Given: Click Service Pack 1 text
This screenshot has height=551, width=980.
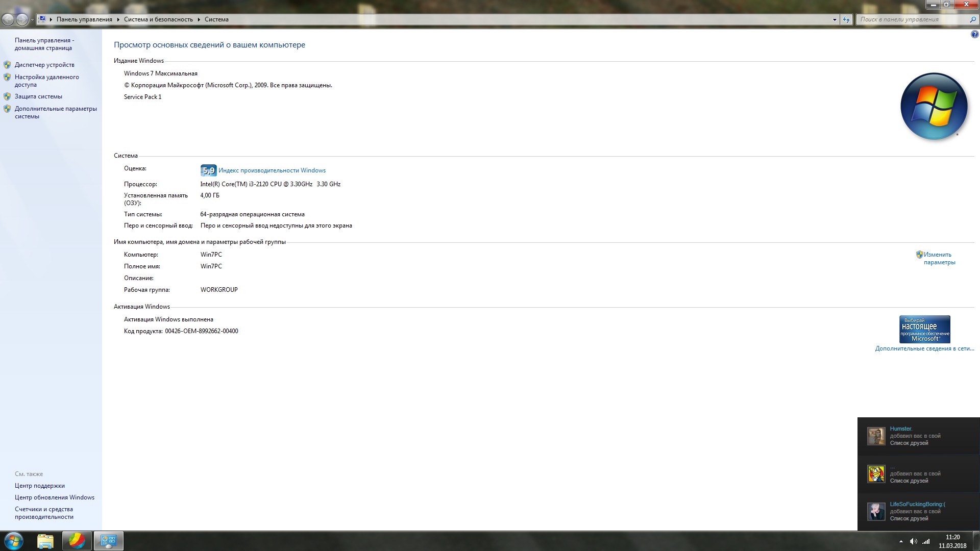Looking at the screenshot, I should 142,97.
